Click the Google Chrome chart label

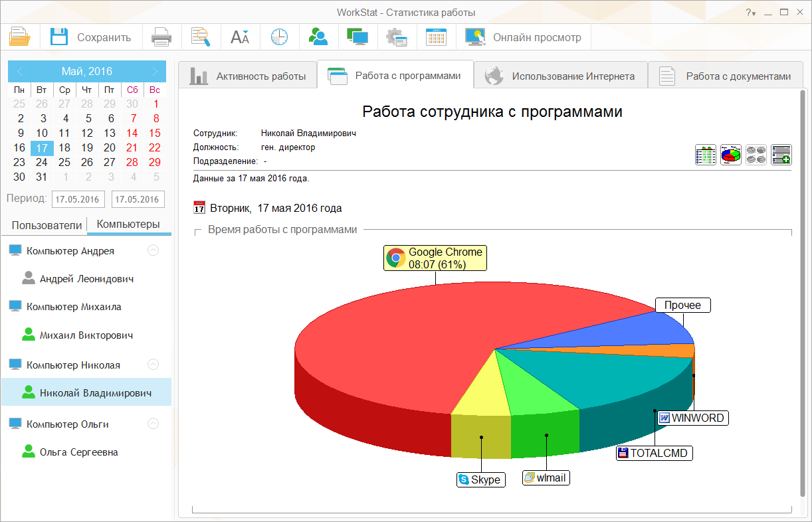(435, 258)
